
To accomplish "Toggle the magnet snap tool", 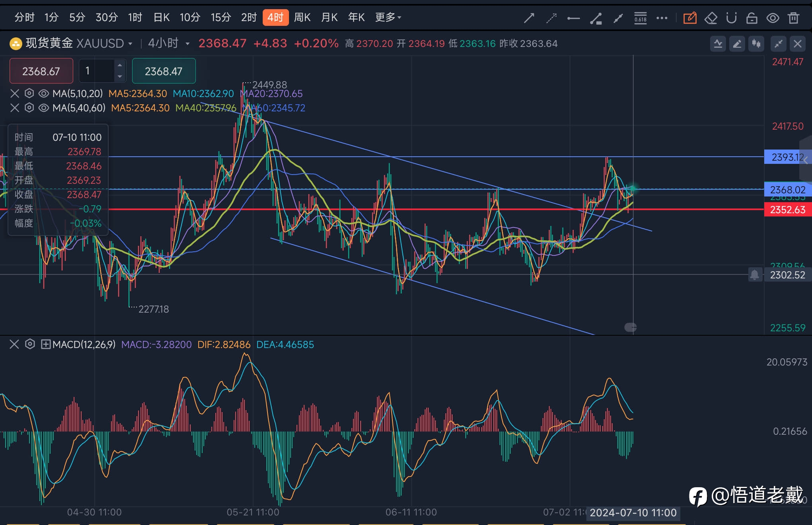I will point(732,18).
